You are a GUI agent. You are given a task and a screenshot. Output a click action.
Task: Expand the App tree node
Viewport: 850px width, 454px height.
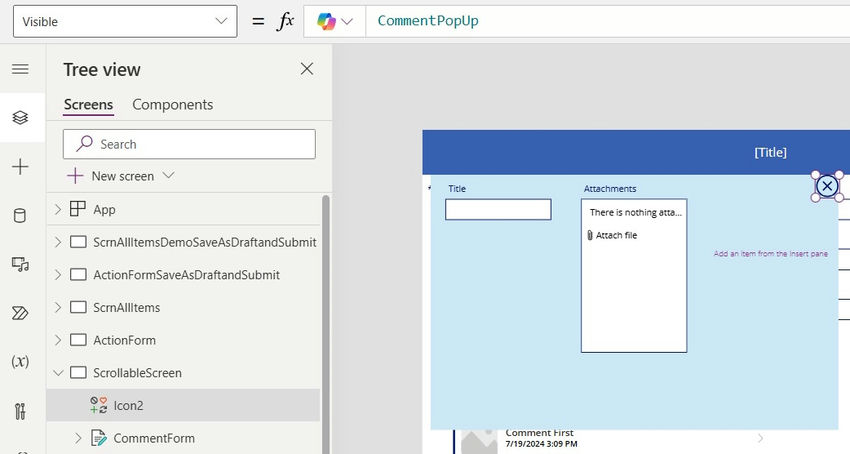[58, 209]
